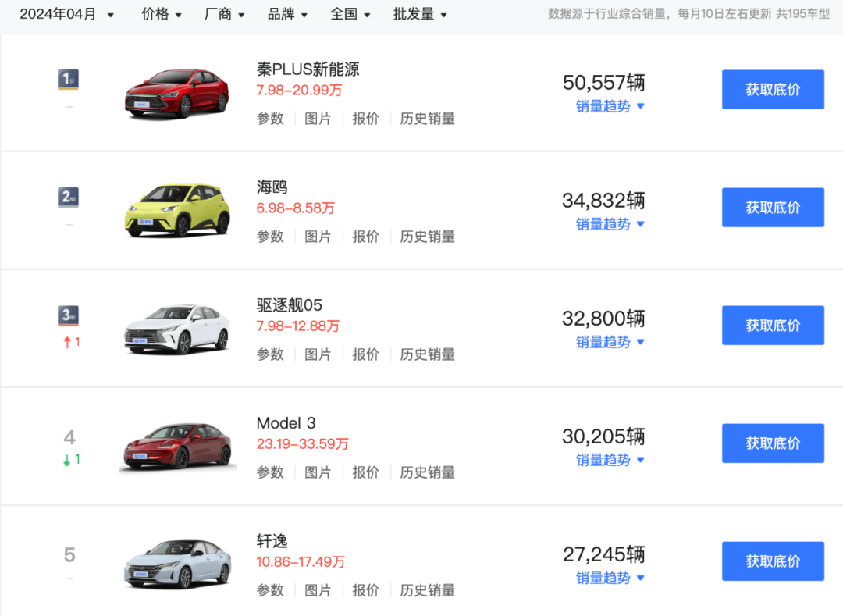
Task: Open 参数 link for 秦PLUS新能源
Action: [270, 119]
